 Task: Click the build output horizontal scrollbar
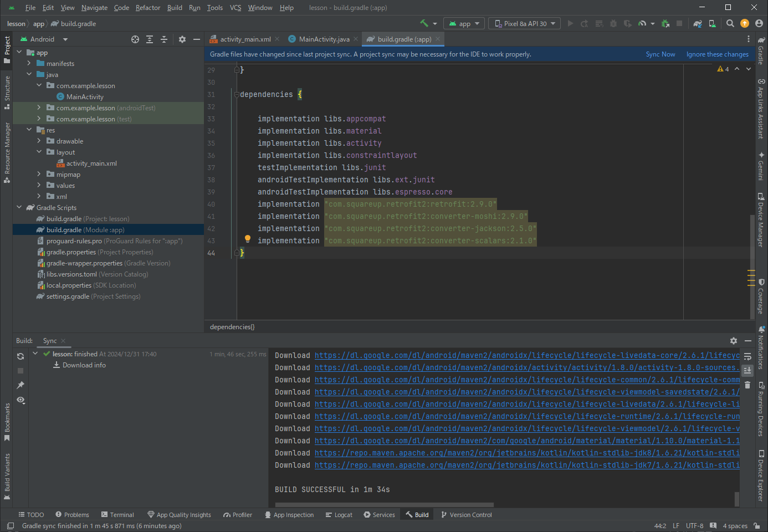[x=385, y=504]
